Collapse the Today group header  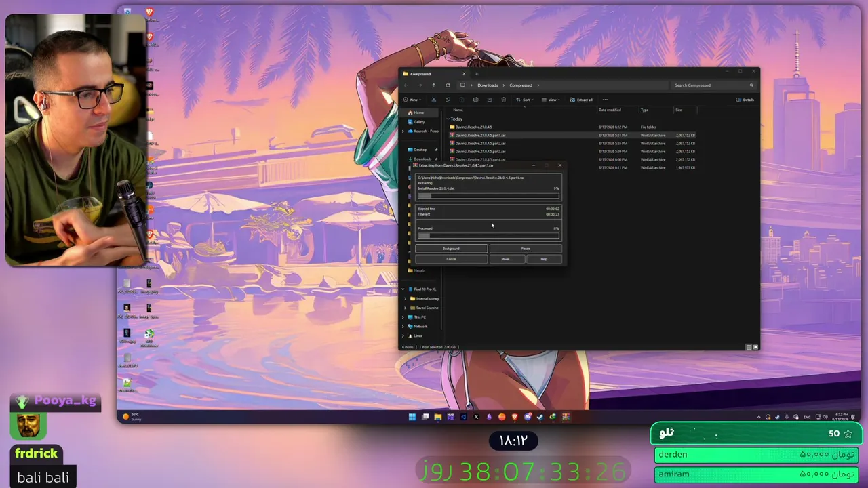(448, 119)
